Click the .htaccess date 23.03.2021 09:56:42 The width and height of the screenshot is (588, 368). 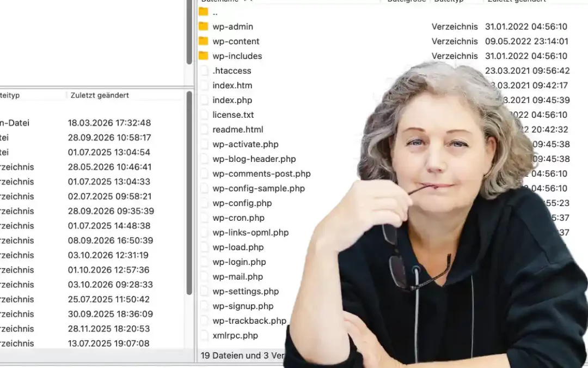(527, 70)
